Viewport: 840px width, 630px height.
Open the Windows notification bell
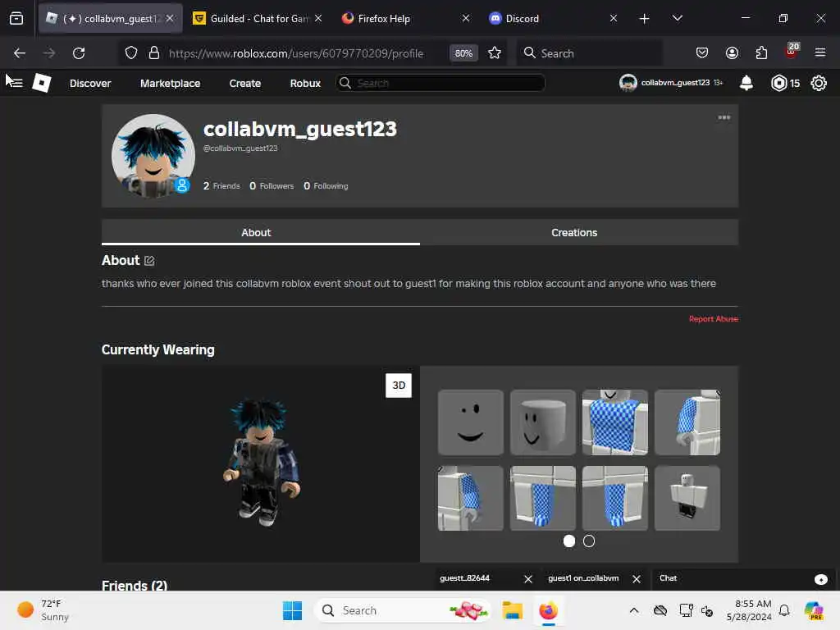click(784, 610)
